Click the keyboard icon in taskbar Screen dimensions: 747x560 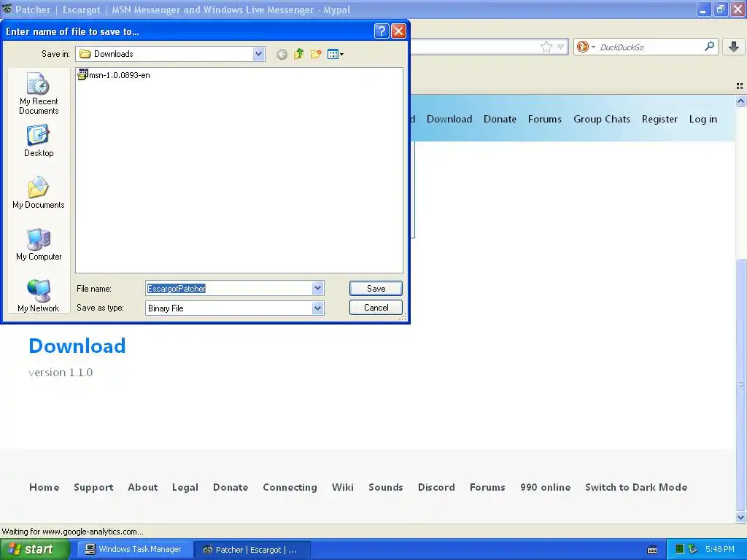pyautogui.click(x=652, y=550)
